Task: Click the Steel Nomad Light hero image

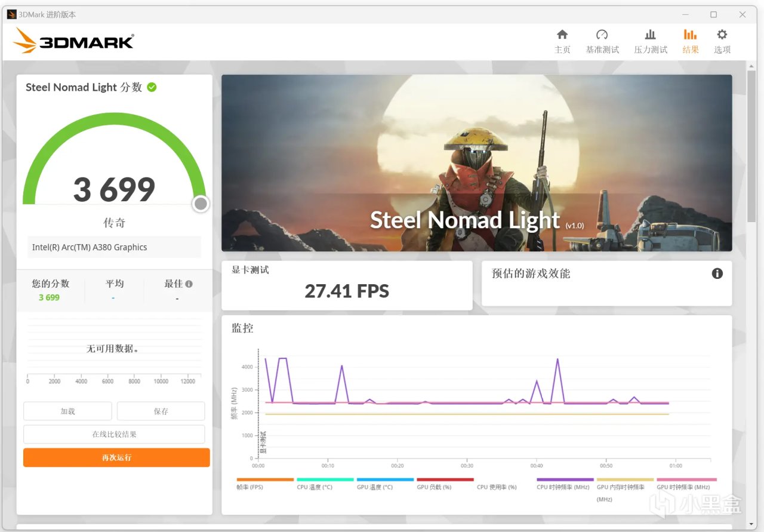Action: 477,162
